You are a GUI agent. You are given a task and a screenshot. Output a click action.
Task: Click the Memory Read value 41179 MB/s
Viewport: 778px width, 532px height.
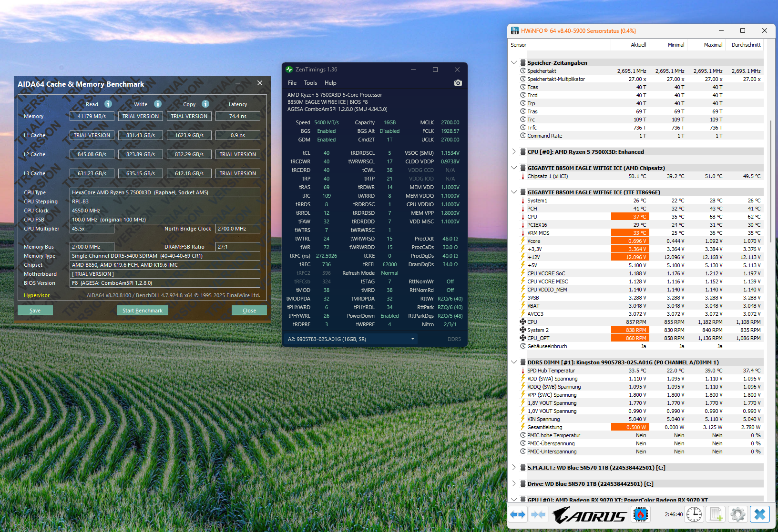(92, 116)
